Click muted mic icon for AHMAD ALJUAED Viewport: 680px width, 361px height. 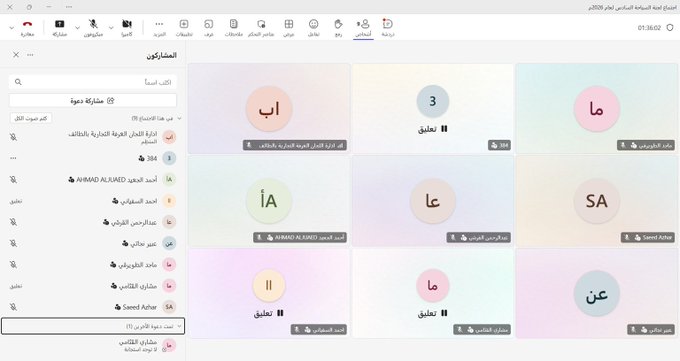tap(13, 180)
